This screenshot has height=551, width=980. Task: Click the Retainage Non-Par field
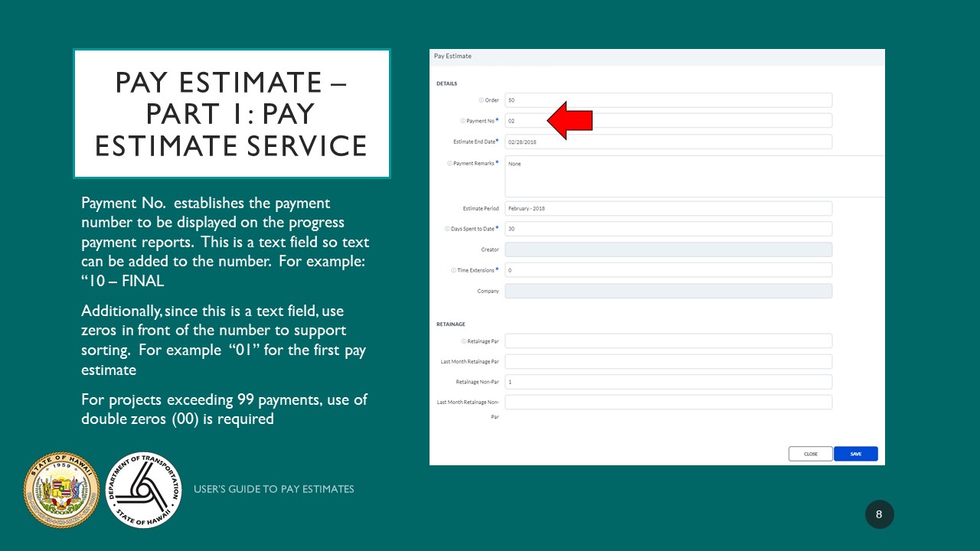coord(668,382)
